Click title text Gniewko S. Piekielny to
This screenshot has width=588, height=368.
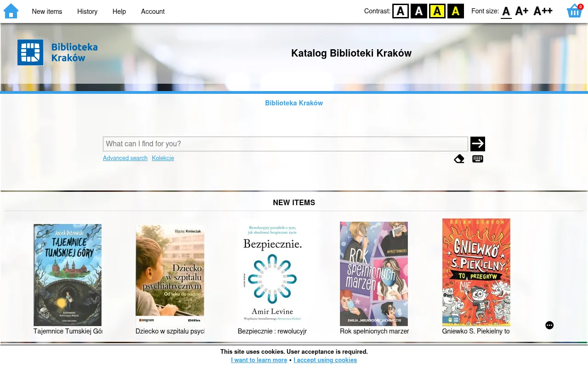click(476, 331)
